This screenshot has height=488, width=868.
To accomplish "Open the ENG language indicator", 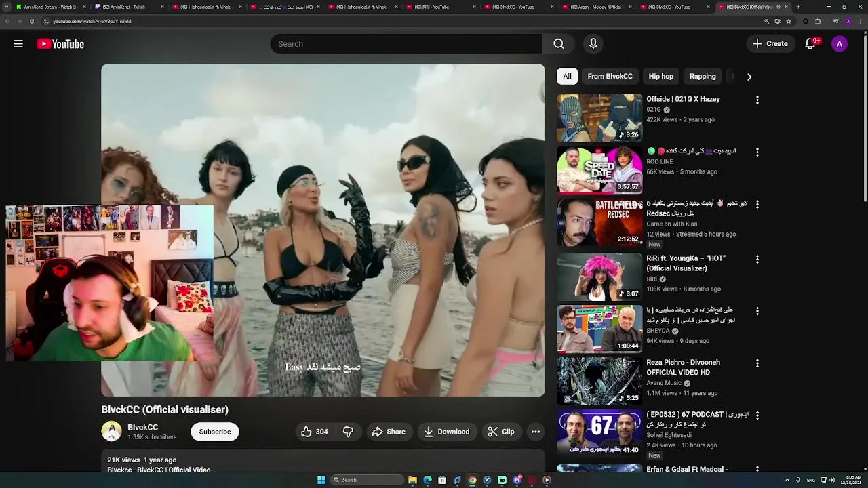I will pos(810,480).
